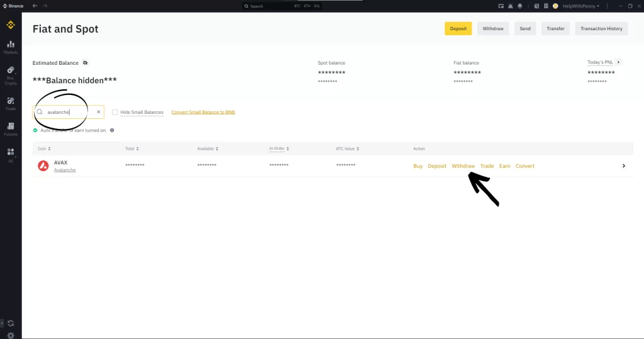This screenshot has width=644, height=339.
Task: Click Earn in the AVAX row
Action: coord(505,166)
